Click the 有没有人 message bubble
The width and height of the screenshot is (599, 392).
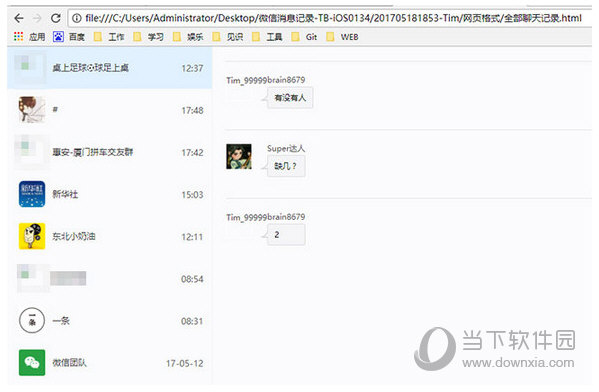tap(290, 98)
